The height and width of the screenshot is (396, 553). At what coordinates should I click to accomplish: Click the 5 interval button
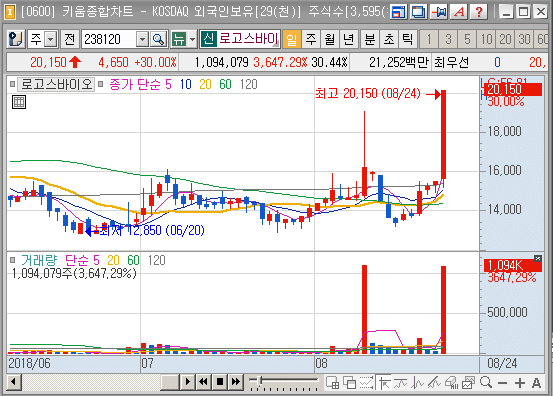tap(467, 39)
